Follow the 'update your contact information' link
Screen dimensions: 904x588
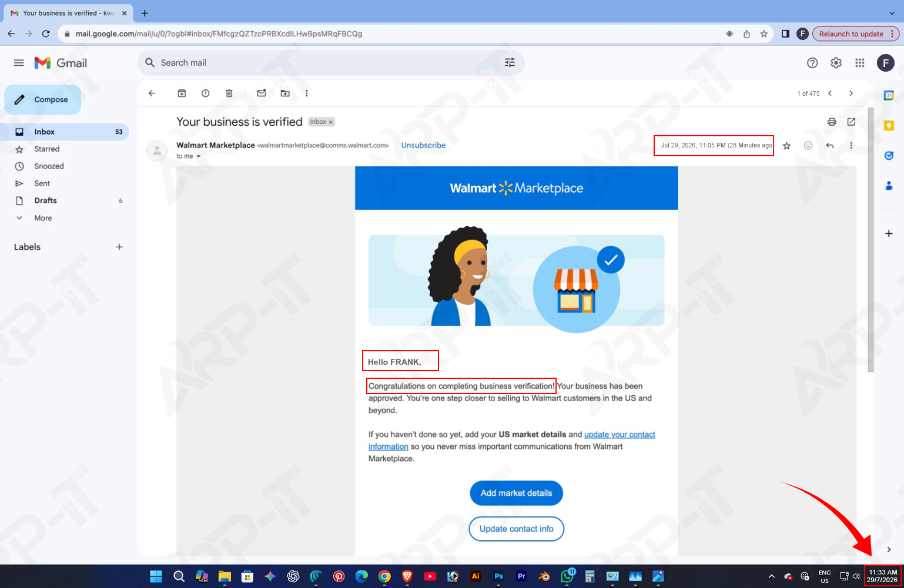click(620, 435)
